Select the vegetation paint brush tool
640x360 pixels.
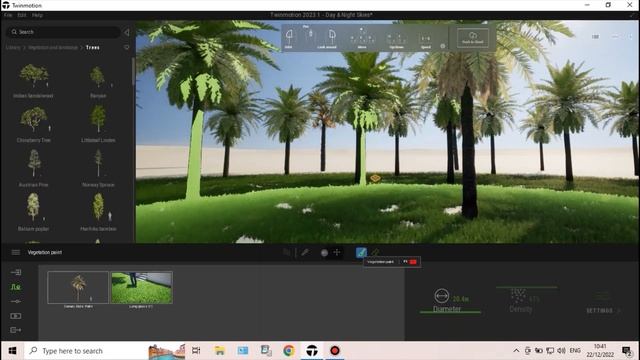coord(361,253)
